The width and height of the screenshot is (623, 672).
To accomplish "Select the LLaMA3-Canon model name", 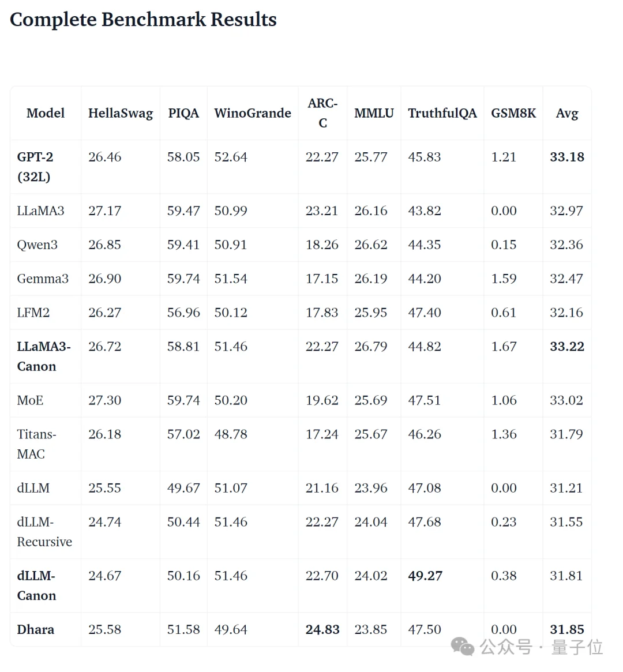I will point(44,356).
